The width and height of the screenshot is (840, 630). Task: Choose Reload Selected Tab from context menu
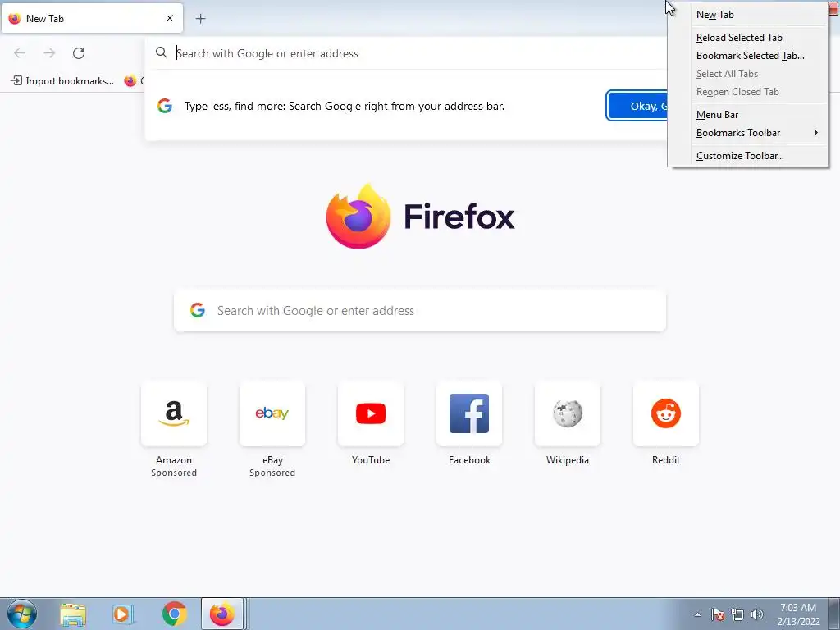tap(748, 38)
